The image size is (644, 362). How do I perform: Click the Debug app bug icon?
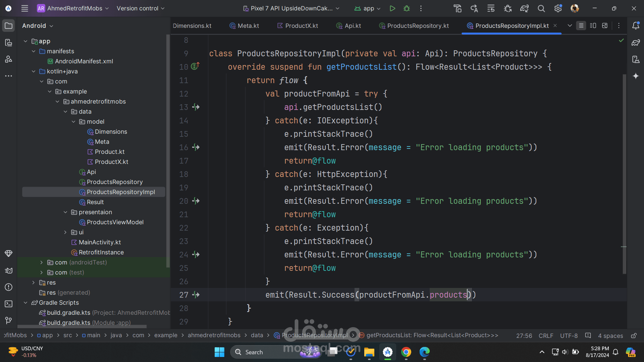(x=407, y=8)
